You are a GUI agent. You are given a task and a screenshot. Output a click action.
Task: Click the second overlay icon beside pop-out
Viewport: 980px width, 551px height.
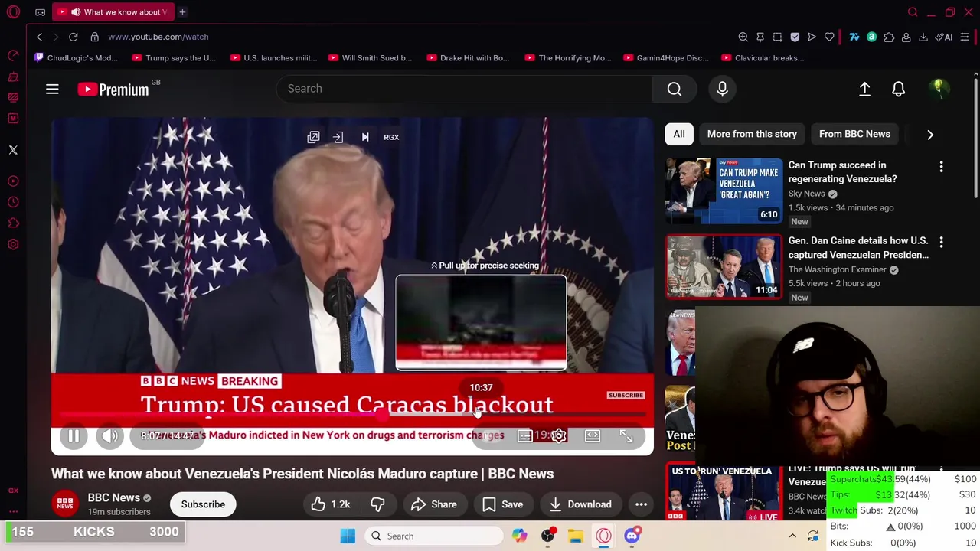click(338, 137)
